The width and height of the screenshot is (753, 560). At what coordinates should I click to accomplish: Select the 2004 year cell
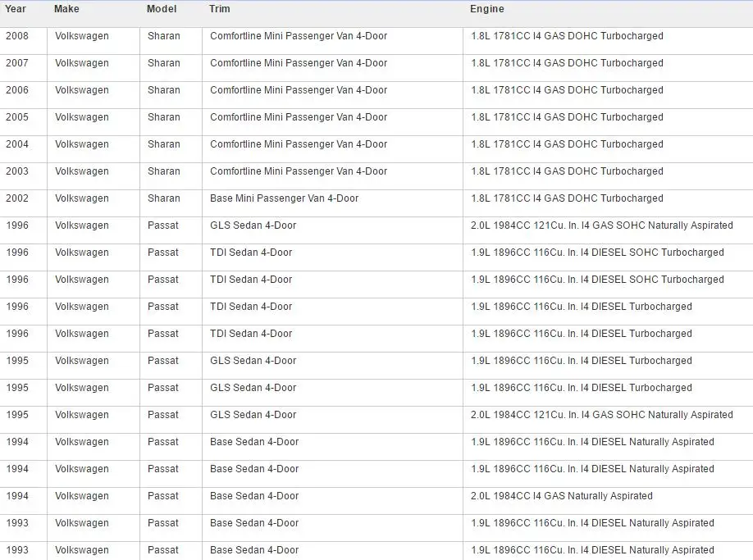17,144
